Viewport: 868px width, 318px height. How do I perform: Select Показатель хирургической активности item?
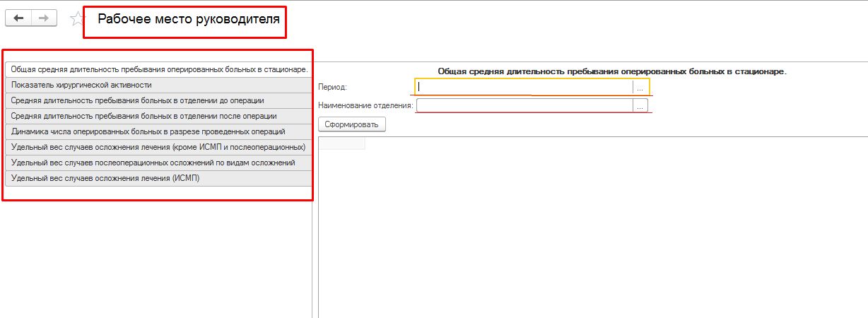click(159, 85)
